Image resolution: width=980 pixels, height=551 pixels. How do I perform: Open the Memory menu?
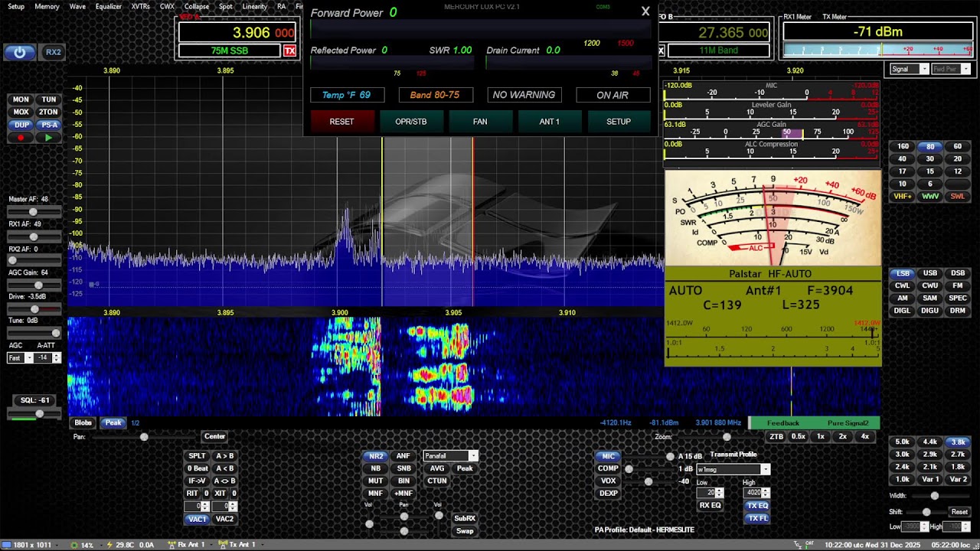click(47, 6)
